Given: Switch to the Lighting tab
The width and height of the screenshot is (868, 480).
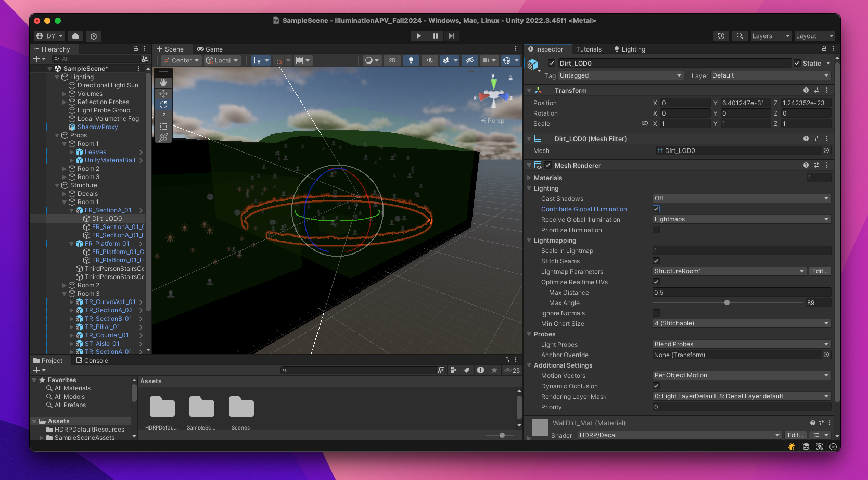Looking at the screenshot, I should tap(630, 49).
